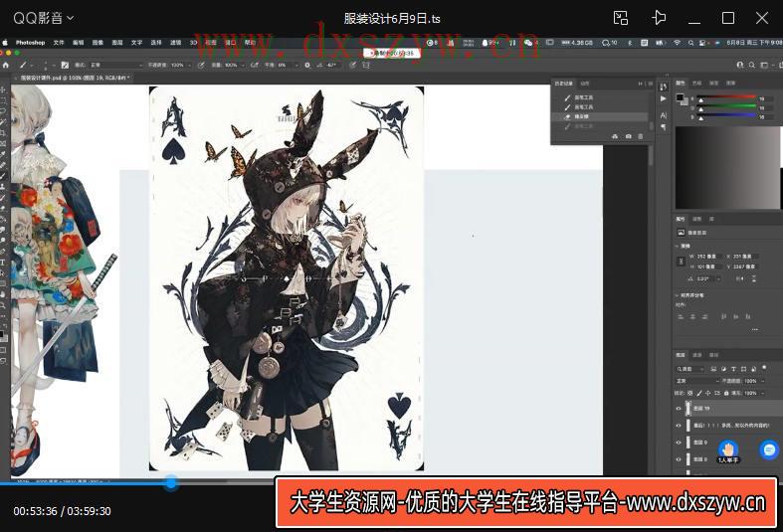Click the W width input field
This screenshot has width=783, height=532.
(x=709, y=257)
